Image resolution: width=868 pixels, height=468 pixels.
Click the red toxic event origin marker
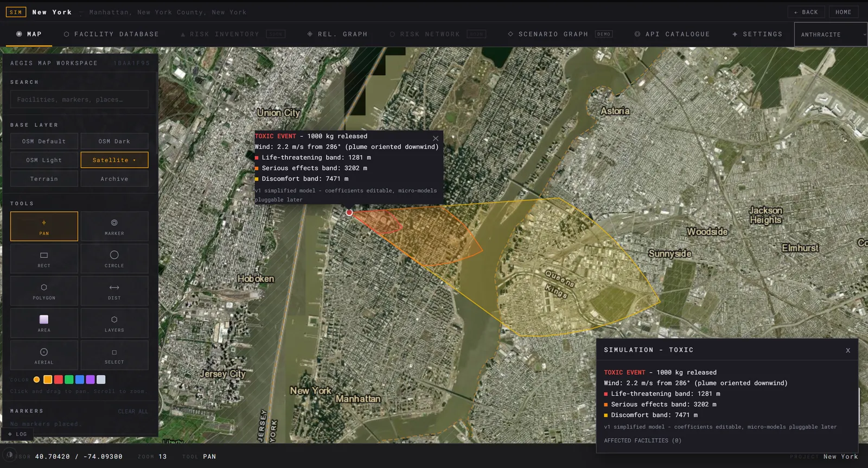[x=349, y=212]
